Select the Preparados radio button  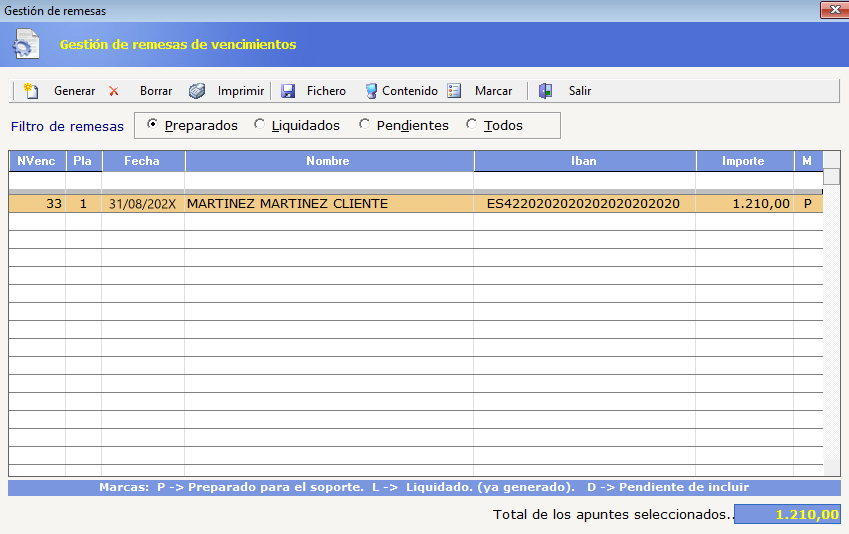(152, 125)
